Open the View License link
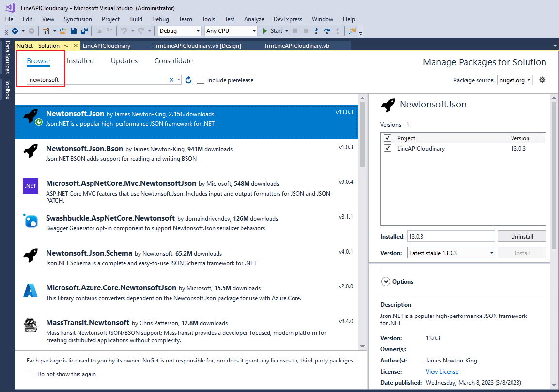 click(441, 371)
